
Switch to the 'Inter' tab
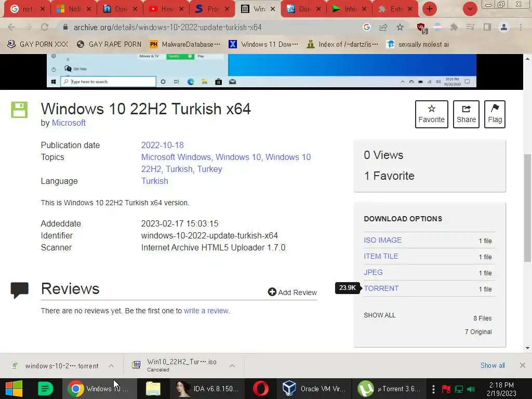349,9
